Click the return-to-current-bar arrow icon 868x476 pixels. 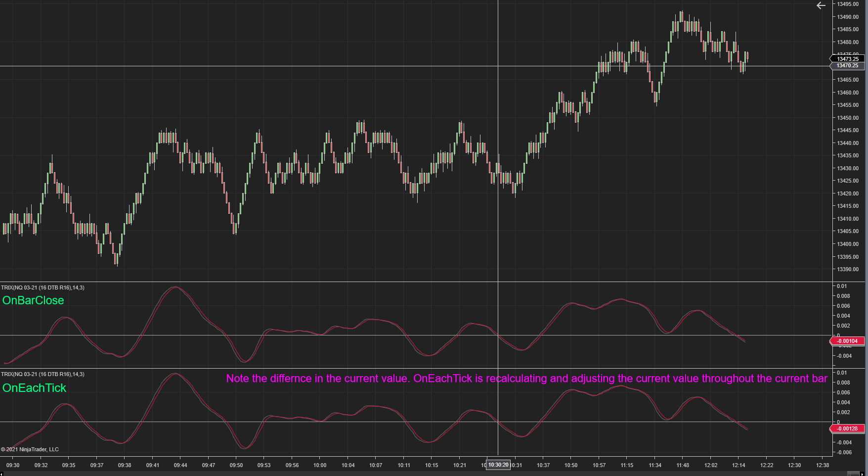(821, 5)
